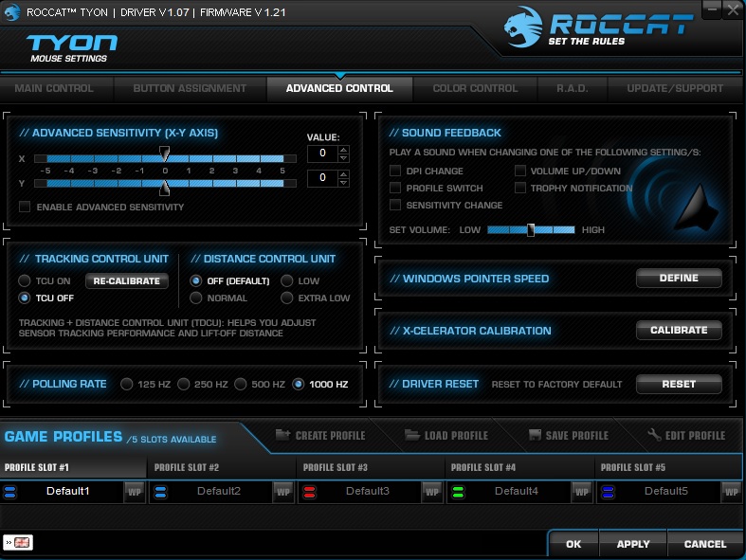Click the red color icon of Default3

pyautogui.click(x=309, y=492)
